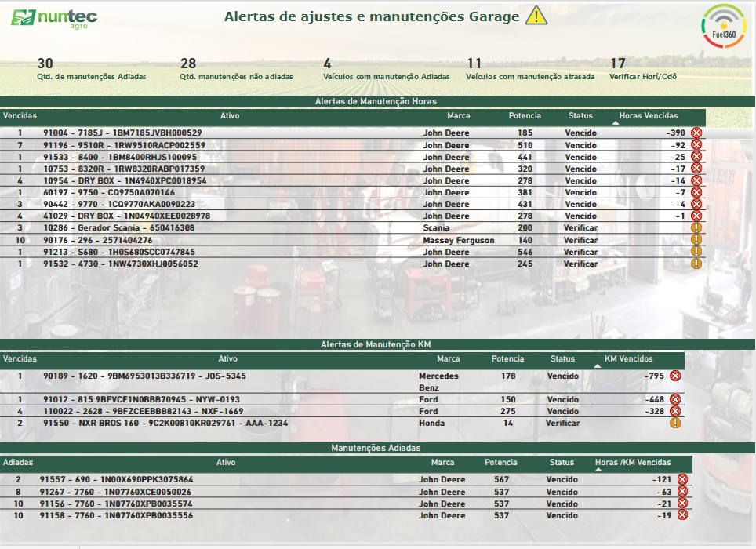Viewport: 756px width, 549px height.
Task: Select row 91196 - 9510R - 1RW9510RACP002559
Action: tap(353, 144)
